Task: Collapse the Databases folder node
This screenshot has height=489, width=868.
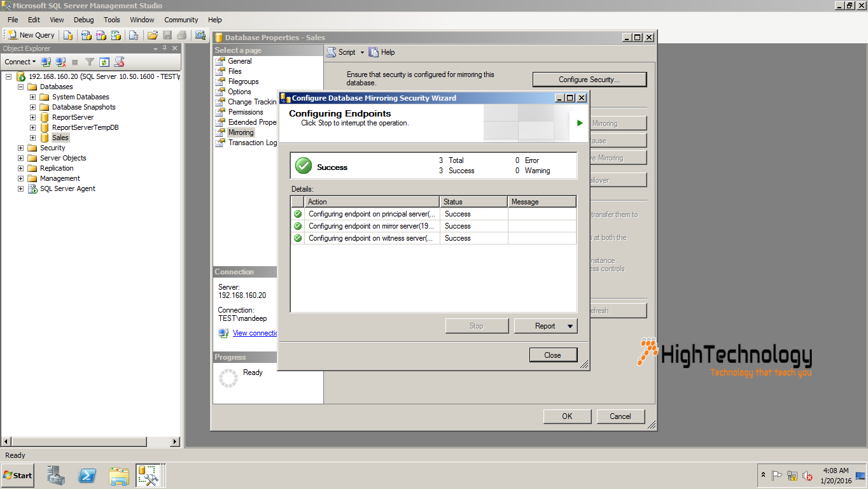Action: [x=20, y=87]
